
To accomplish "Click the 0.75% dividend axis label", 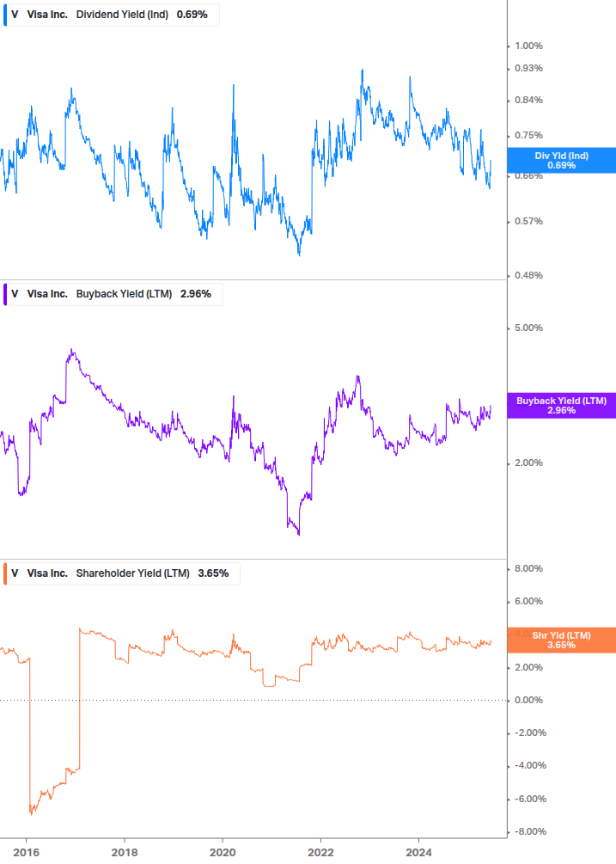I will point(528,136).
